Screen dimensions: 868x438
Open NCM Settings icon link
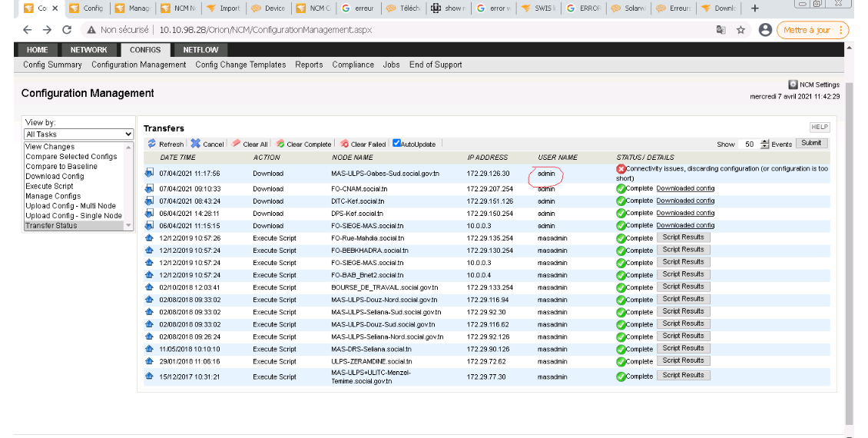point(793,85)
